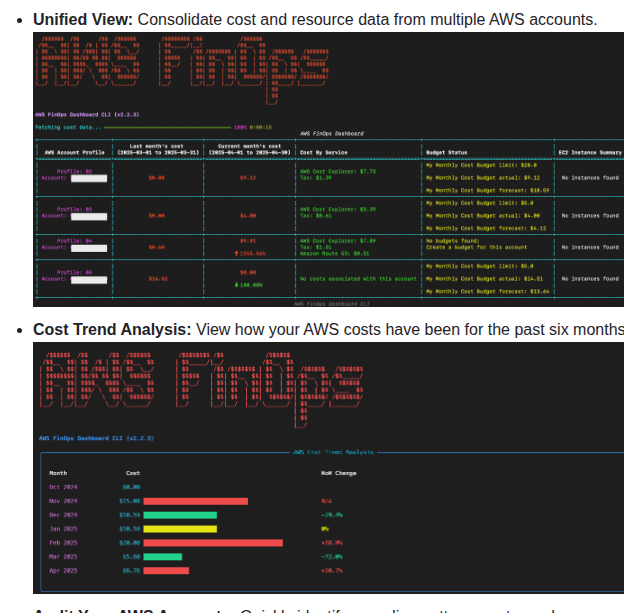Select the 'MoM Change' column header
This screenshot has width=624, height=613.
(x=339, y=473)
